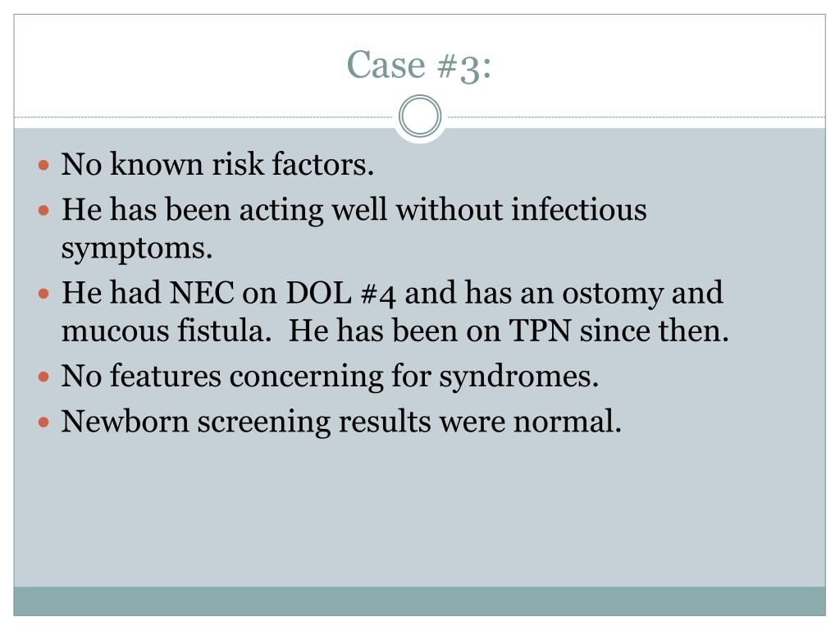
Task: Click the bullet before 'No known risk factors'
Action: (44, 164)
